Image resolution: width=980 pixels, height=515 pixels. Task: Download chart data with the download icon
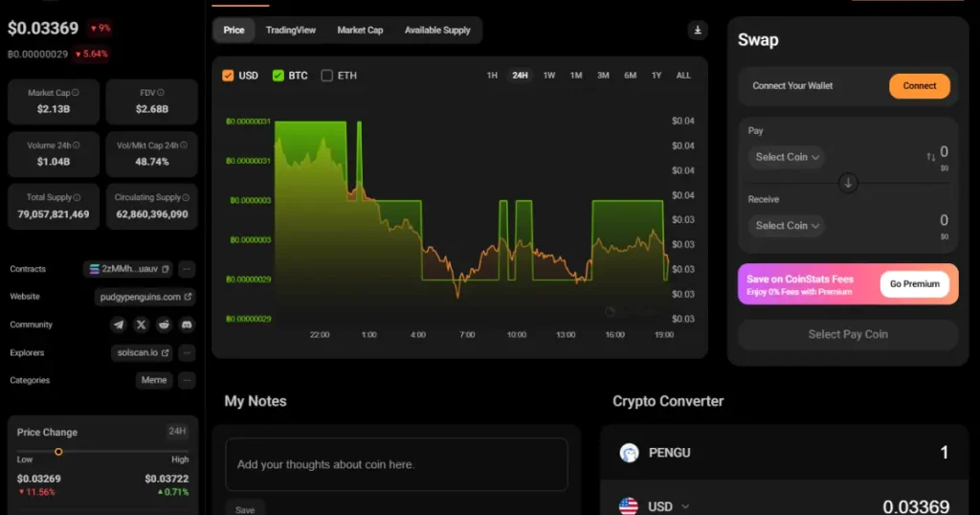(698, 31)
